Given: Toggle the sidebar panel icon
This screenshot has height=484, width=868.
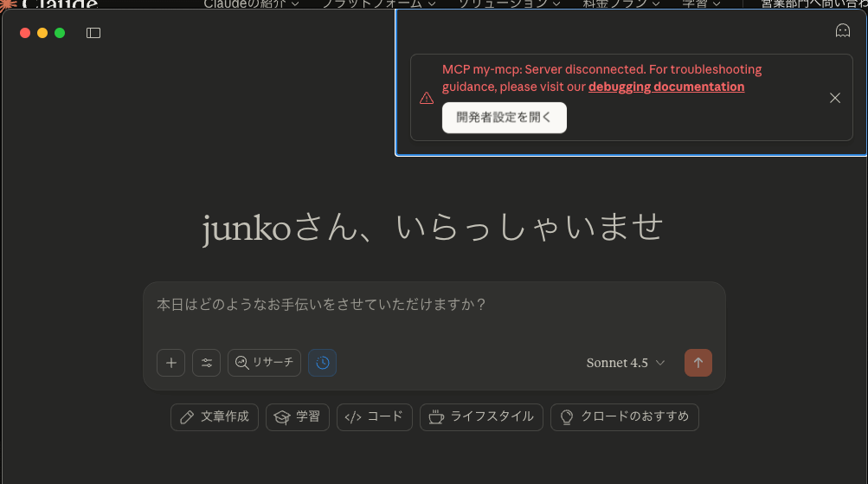Looking at the screenshot, I should tap(93, 33).
